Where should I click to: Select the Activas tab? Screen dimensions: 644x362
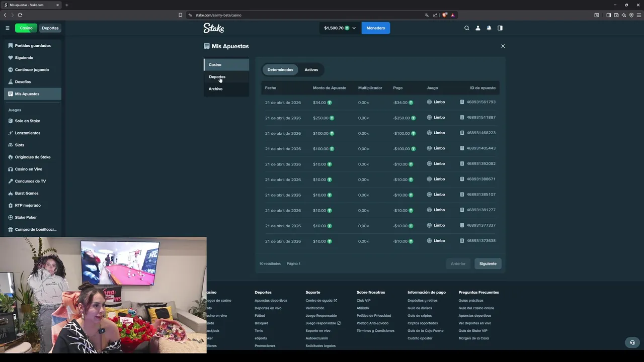pos(311,70)
